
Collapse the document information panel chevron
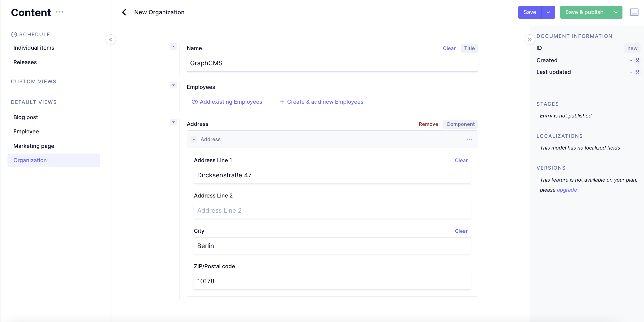pos(530,40)
